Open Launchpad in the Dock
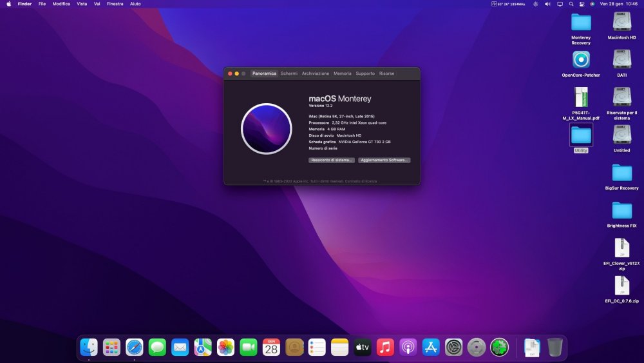 pos(111,348)
